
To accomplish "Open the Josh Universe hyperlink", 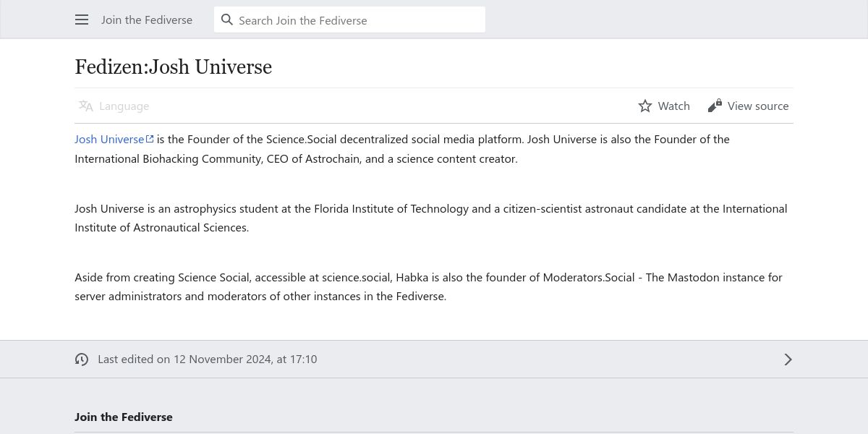I will (x=109, y=139).
